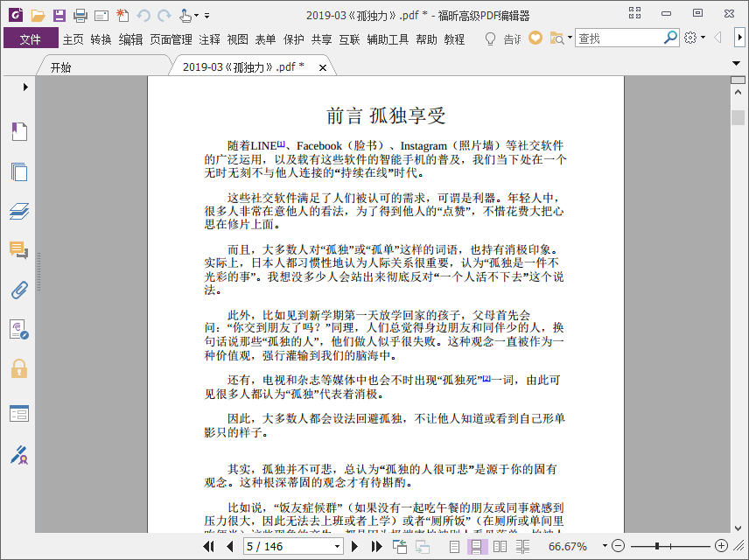749x560 pixels.
Task: Click the previous search result arrow
Action: point(717,38)
